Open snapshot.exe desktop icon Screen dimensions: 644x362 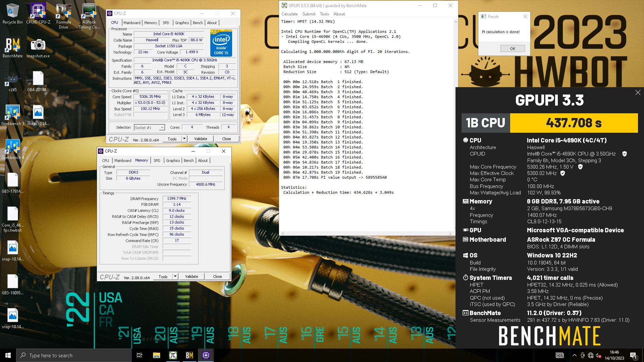click(x=38, y=48)
